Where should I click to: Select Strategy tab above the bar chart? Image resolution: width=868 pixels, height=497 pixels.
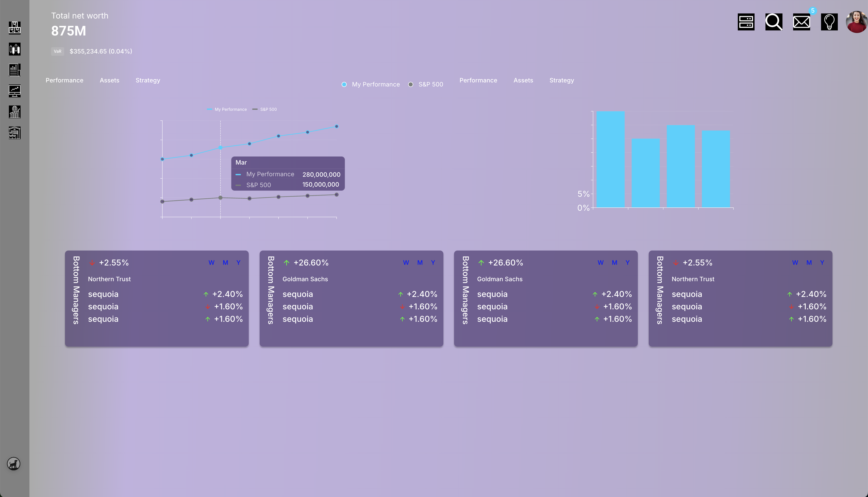tap(561, 81)
